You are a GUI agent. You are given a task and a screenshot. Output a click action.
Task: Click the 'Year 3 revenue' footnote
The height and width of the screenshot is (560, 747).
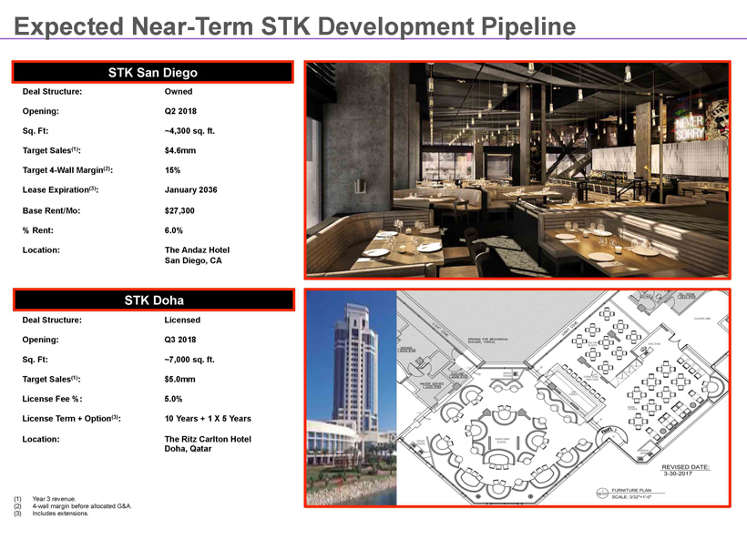coord(51,499)
